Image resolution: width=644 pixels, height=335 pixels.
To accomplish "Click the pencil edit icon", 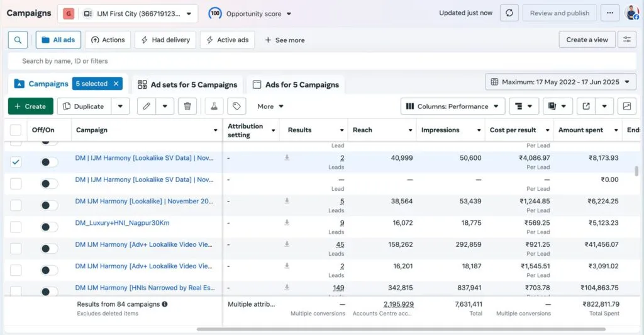I will 147,106.
